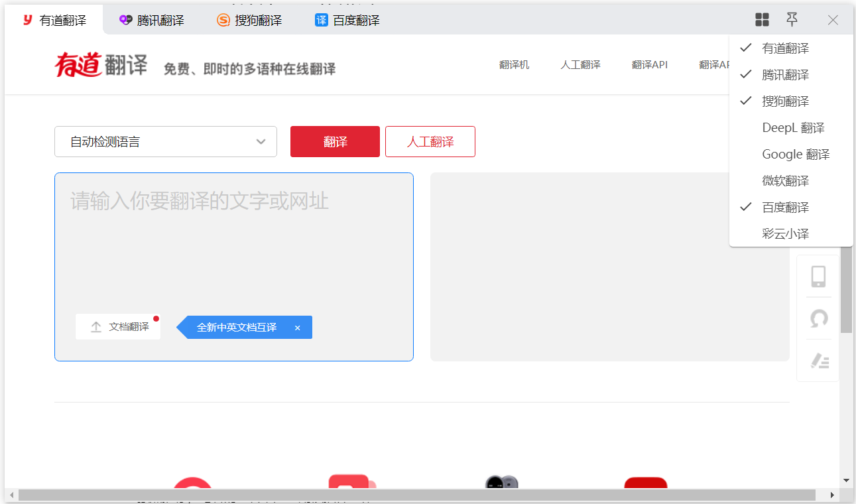Enable Google 翻译 in the list

(x=790, y=155)
